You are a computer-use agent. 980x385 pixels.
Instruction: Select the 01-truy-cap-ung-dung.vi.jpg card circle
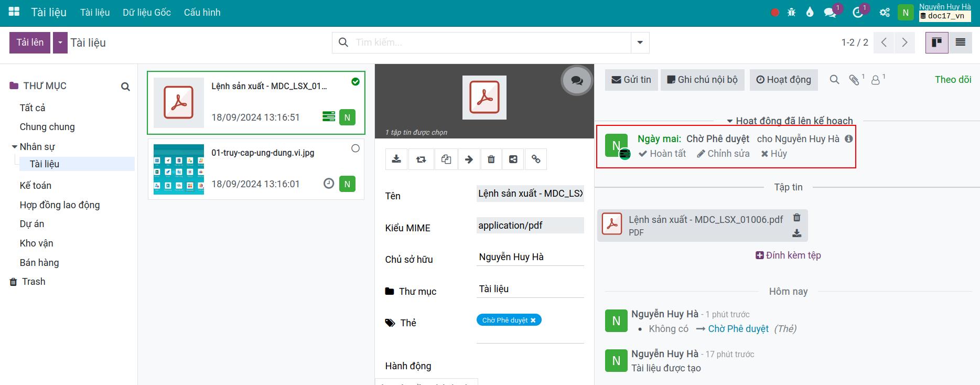(356, 148)
